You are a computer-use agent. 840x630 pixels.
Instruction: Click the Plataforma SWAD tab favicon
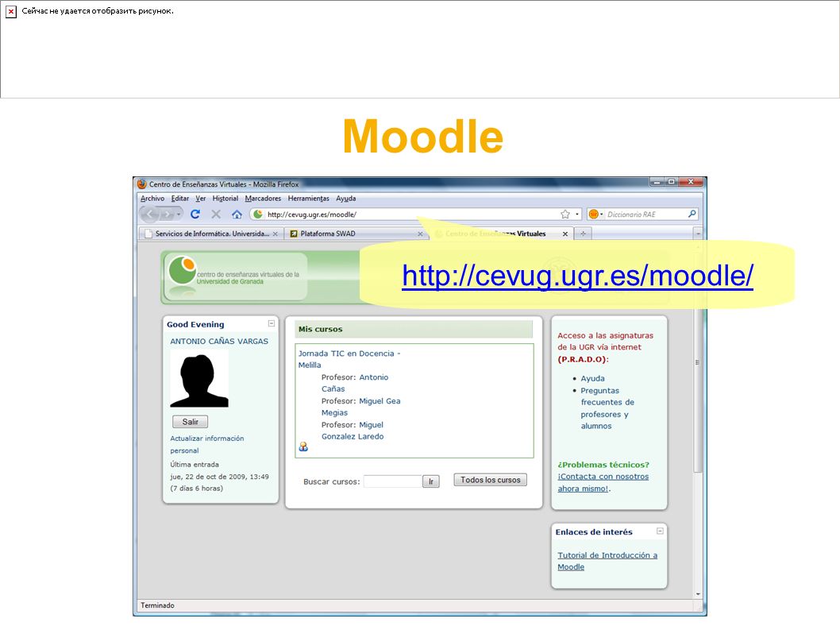coord(294,234)
